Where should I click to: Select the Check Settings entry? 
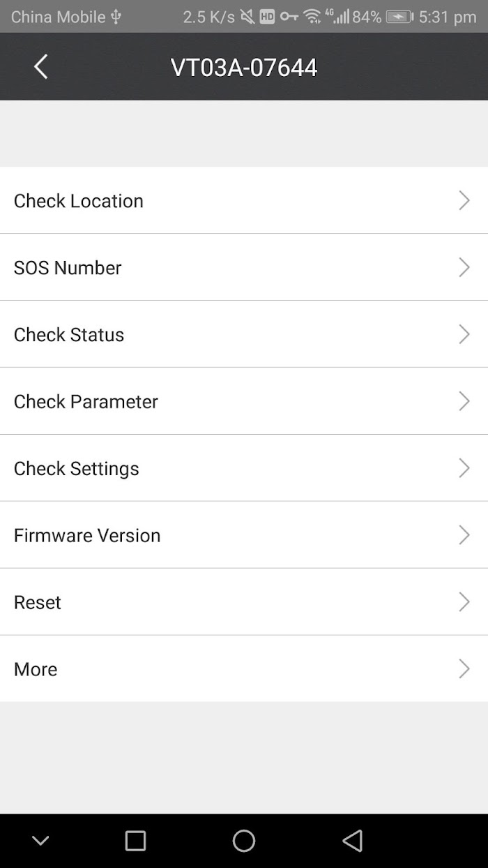[x=77, y=469]
